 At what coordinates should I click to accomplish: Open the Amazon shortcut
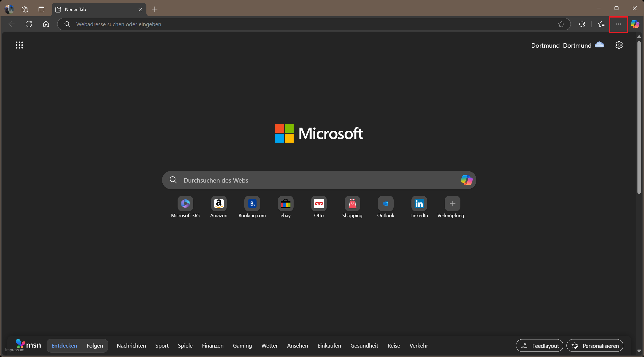click(x=219, y=207)
